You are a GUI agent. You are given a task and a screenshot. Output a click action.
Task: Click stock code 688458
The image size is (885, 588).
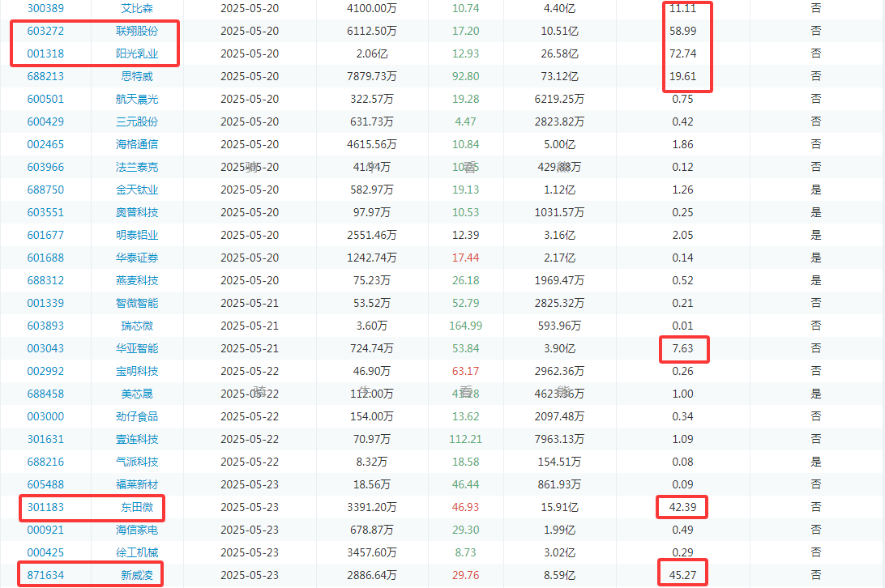point(45,394)
